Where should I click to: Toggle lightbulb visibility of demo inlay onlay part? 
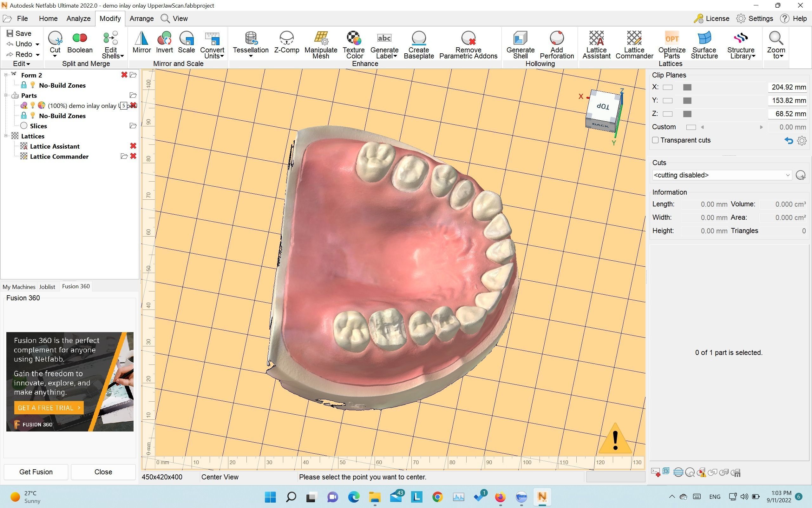33,105
